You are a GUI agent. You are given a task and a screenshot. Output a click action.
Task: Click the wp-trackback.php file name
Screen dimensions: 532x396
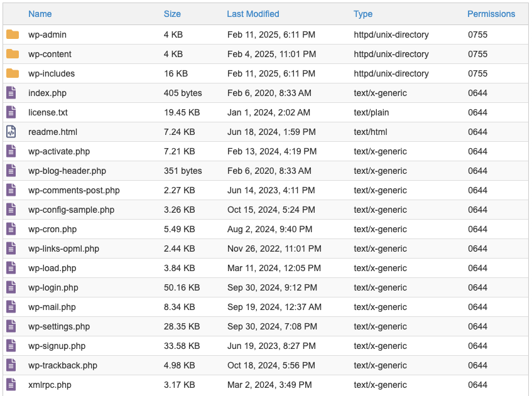point(63,365)
